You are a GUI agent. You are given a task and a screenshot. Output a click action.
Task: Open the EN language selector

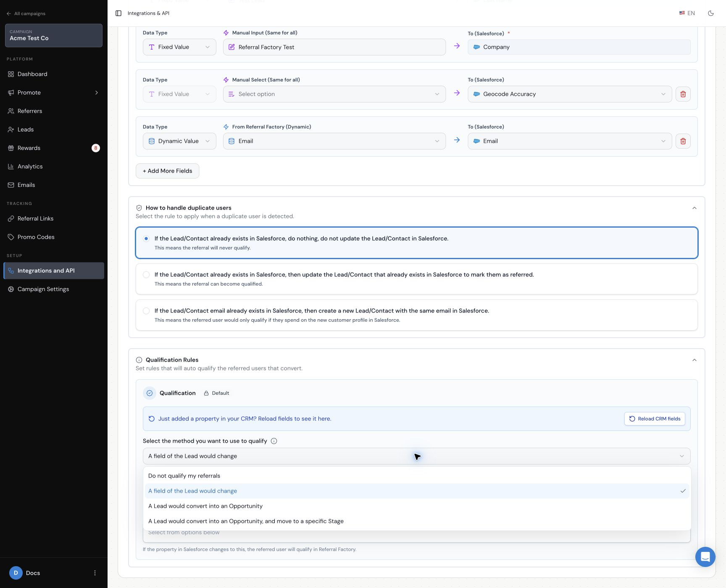click(687, 13)
